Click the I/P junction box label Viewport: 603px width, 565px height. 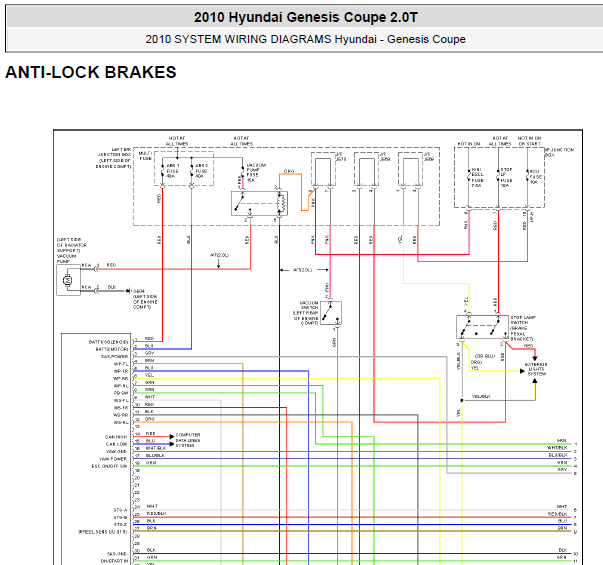tap(560, 152)
